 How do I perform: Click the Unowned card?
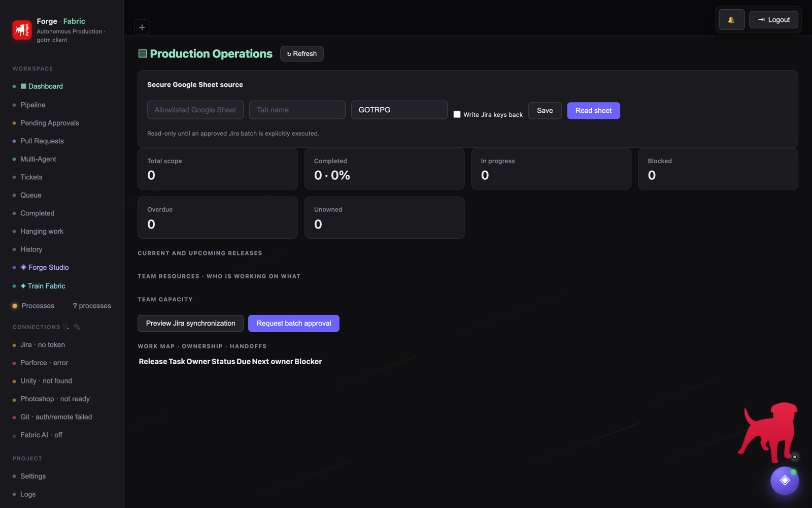click(x=384, y=217)
